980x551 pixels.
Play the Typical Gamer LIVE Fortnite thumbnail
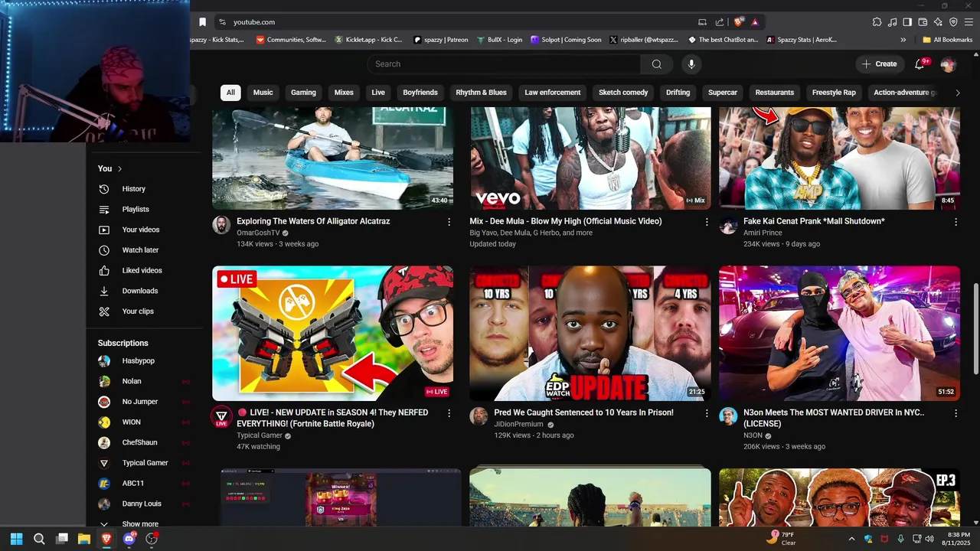point(332,334)
